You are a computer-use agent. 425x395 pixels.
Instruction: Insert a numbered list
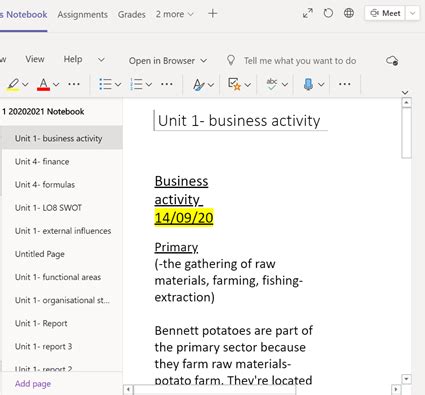(x=136, y=84)
